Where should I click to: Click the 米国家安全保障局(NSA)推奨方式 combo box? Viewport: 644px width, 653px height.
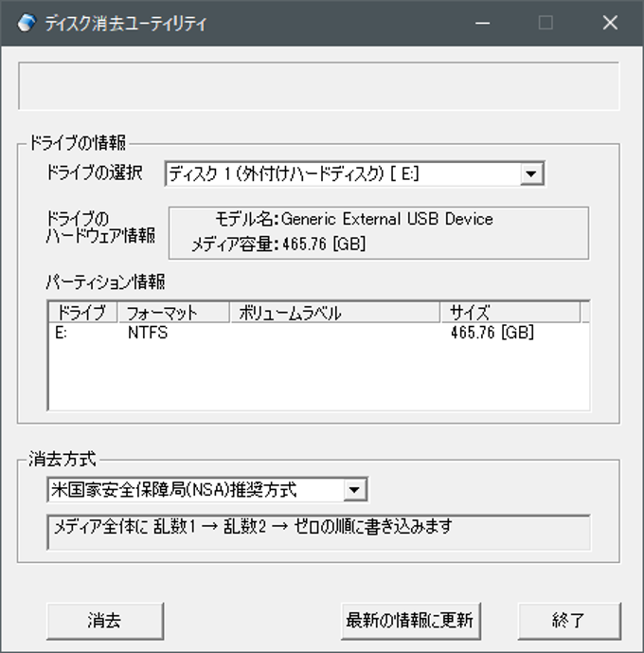coord(207,490)
